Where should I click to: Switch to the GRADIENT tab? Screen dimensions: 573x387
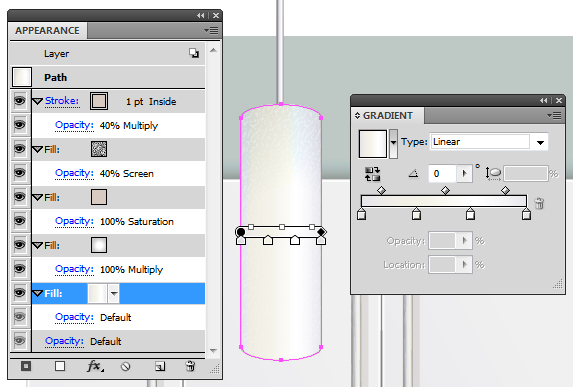tap(387, 115)
